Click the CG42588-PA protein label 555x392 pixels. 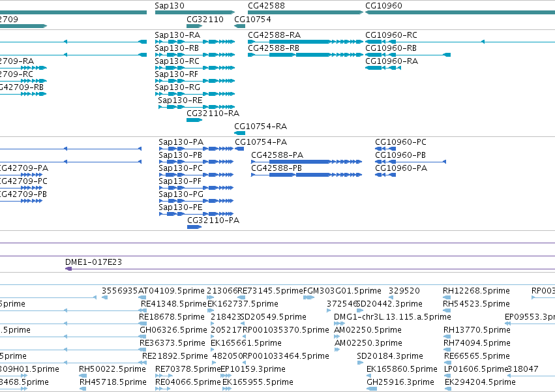[x=277, y=155]
